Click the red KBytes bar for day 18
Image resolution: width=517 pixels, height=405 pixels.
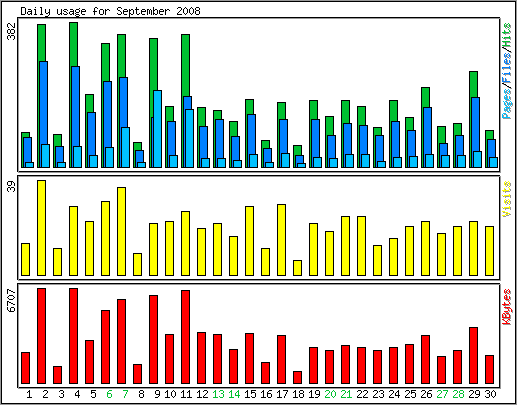pos(298,377)
